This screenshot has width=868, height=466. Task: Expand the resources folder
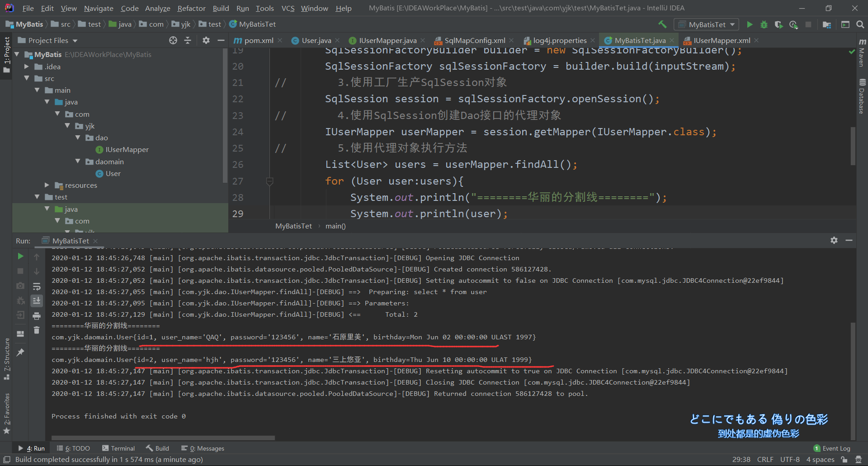click(x=47, y=185)
